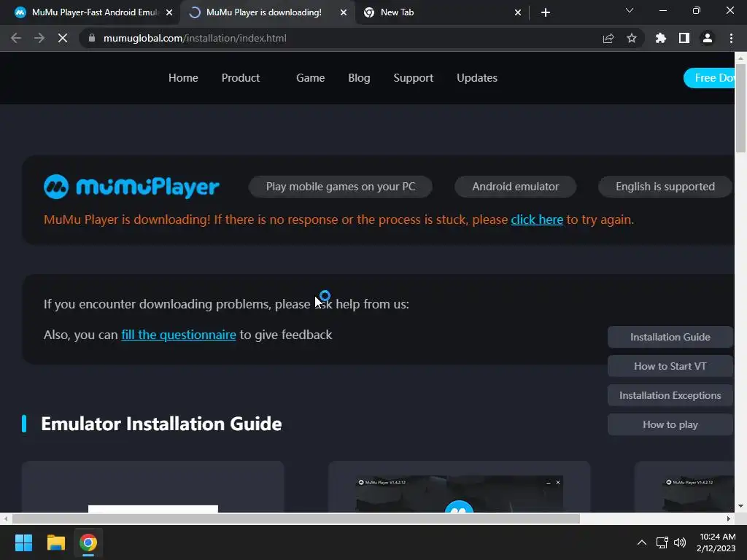Open the How to Start VT button
Image resolution: width=747 pixels, height=560 pixels.
click(x=670, y=366)
